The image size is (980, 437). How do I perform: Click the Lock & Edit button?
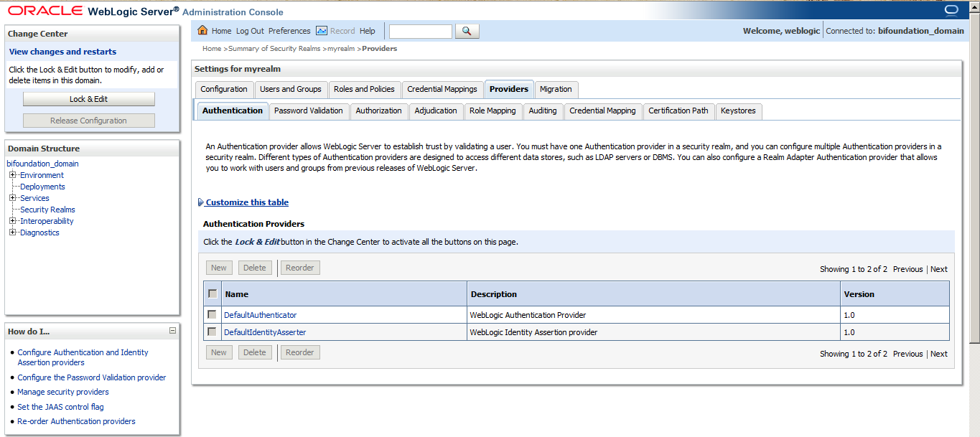point(89,99)
